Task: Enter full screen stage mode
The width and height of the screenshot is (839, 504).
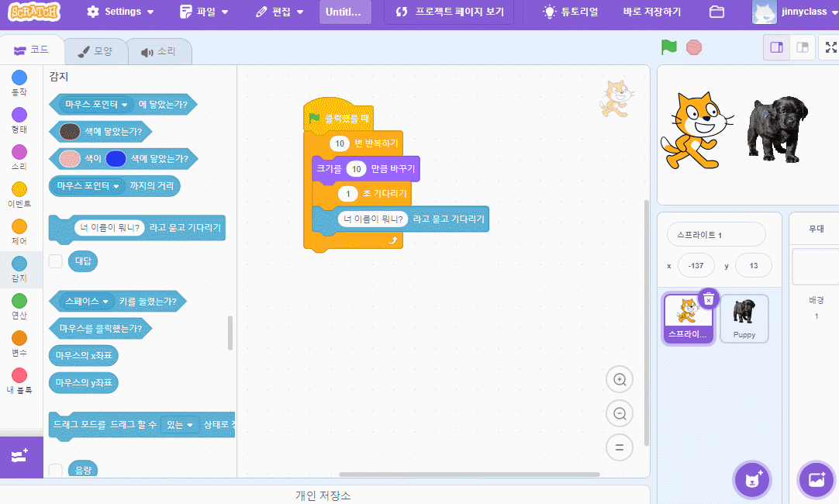Action: pos(830,47)
